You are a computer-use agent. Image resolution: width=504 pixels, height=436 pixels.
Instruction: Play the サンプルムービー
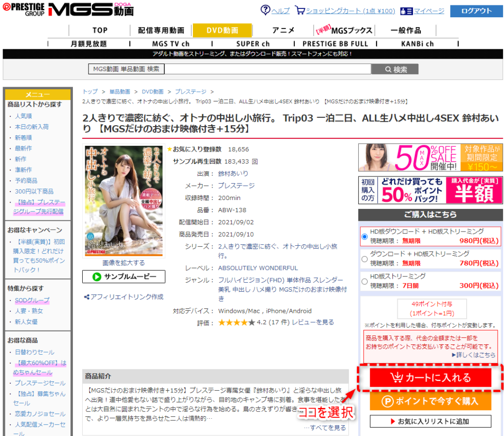coord(124,277)
